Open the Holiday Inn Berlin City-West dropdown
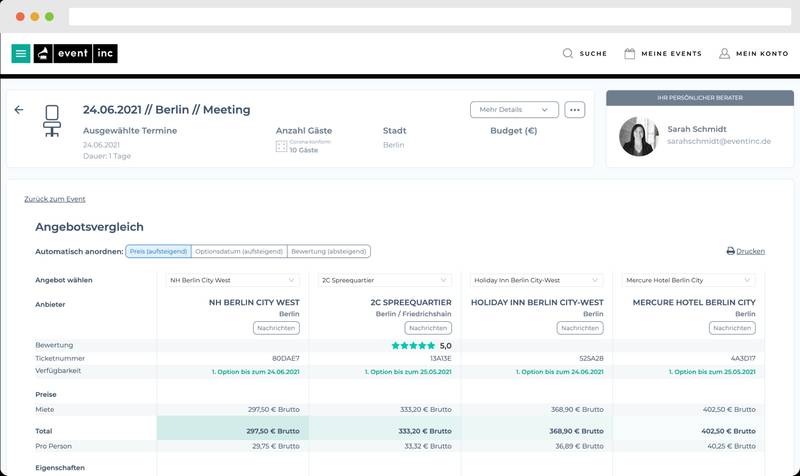Screen dimensions: 800x476 pyautogui.click(x=536, y=280)
